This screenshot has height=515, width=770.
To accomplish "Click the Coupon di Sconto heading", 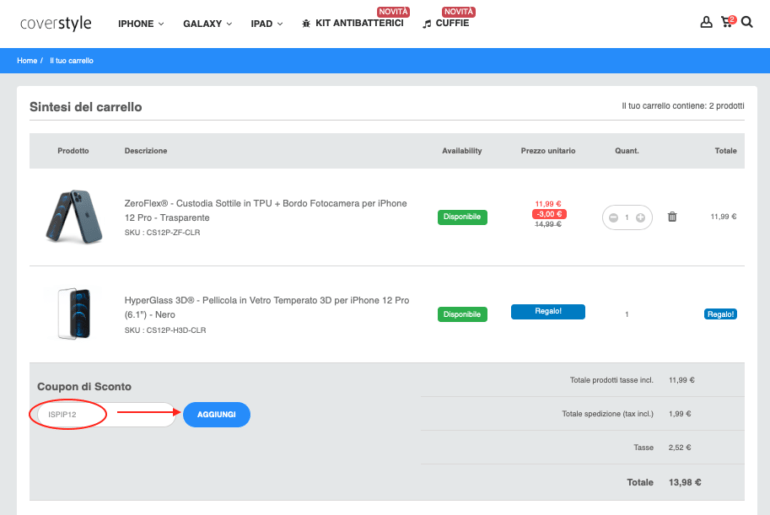I will [x=84, y=386].
